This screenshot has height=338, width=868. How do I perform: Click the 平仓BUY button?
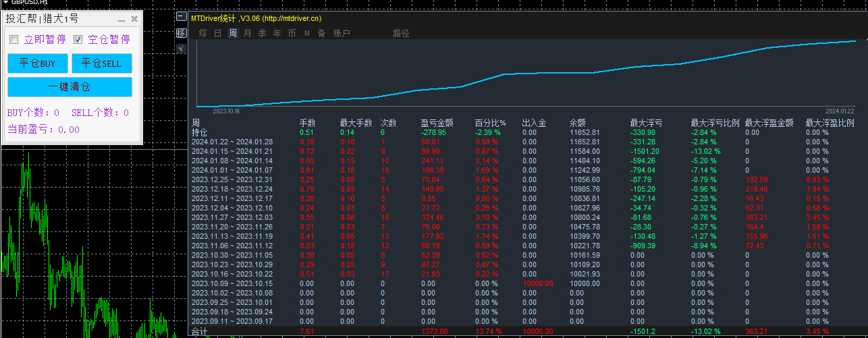38,63
